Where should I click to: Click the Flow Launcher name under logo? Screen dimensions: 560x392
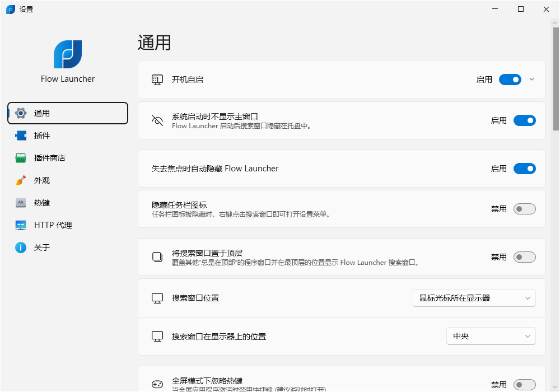click(x=68, y=79)
